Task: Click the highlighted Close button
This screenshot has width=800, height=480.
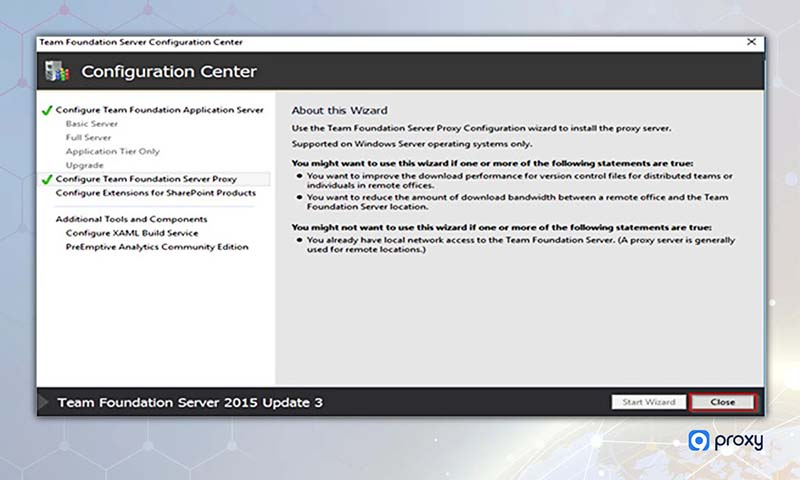Action: click(x=722, y=402)
